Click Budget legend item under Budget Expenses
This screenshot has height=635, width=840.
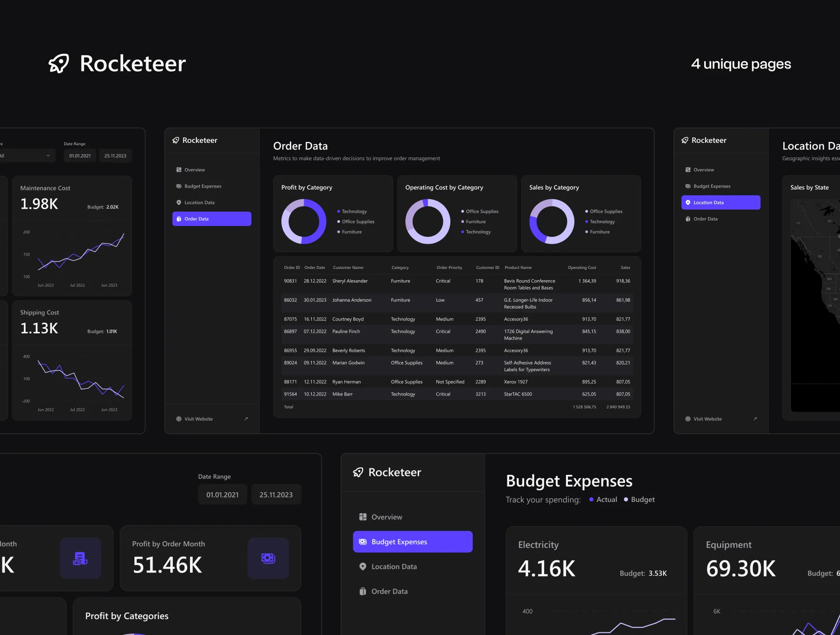(x=639, y=500)
